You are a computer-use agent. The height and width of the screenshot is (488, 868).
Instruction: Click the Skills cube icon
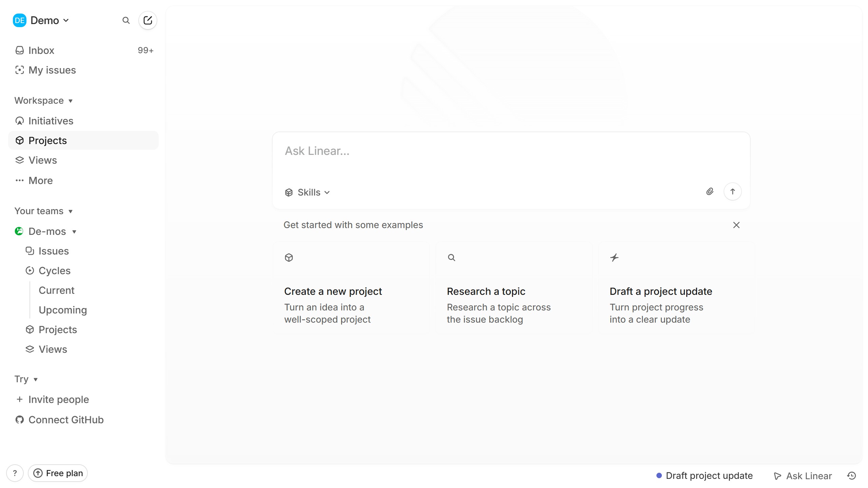click(289, 192)
